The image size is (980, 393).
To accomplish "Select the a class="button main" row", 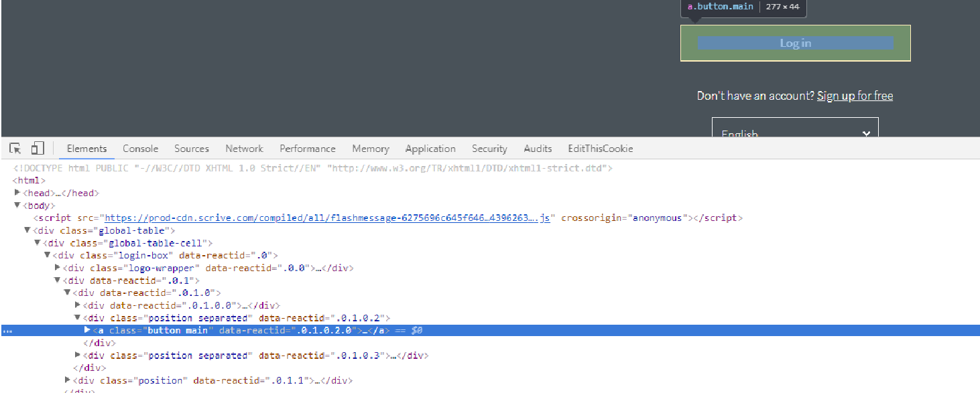I will click(490, 331).
